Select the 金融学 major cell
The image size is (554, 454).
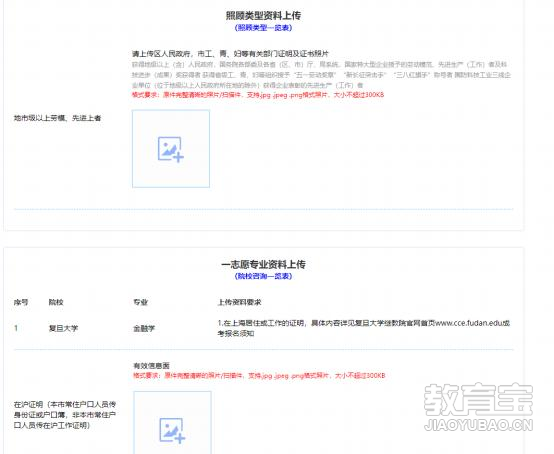click(144, 329)
